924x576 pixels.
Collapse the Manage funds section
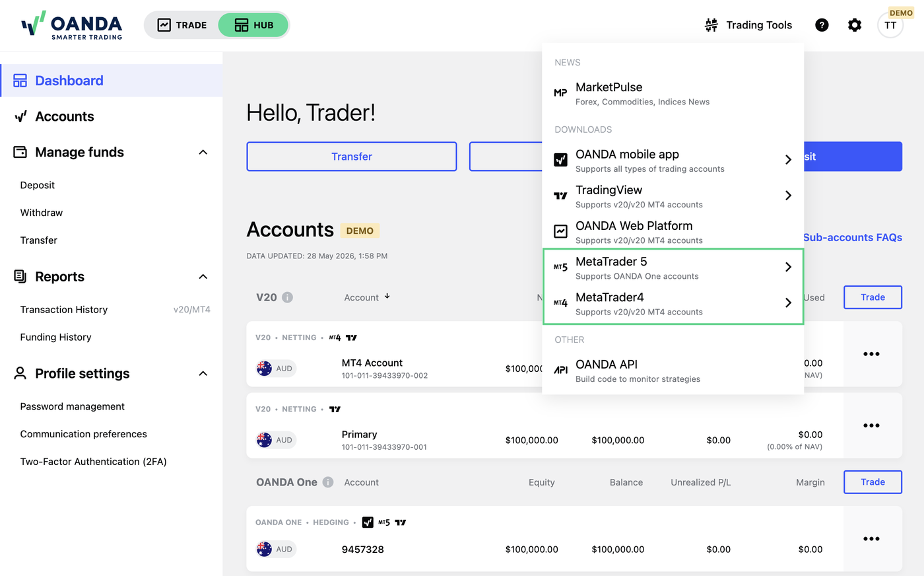203,153
